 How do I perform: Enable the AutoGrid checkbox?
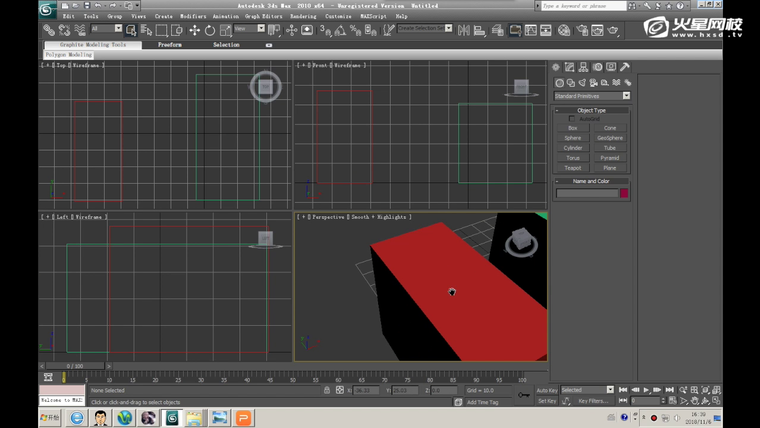[x=572, y=119]
